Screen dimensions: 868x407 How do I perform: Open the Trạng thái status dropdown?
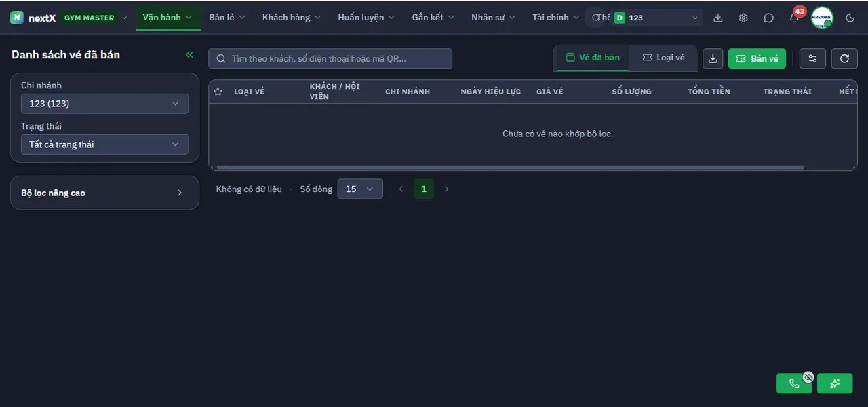104,144
